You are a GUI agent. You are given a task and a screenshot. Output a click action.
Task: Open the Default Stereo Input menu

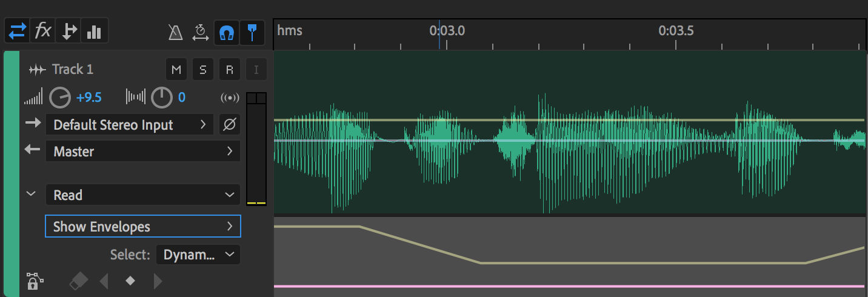[130, 125]
